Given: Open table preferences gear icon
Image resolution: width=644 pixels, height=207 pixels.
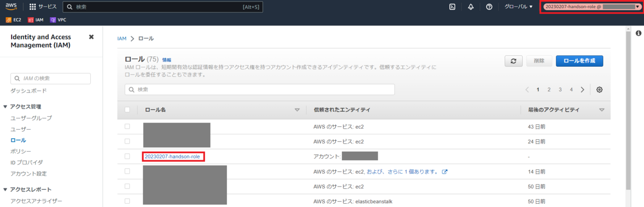Looking at the screenshot, I should (x=599, y=89).
